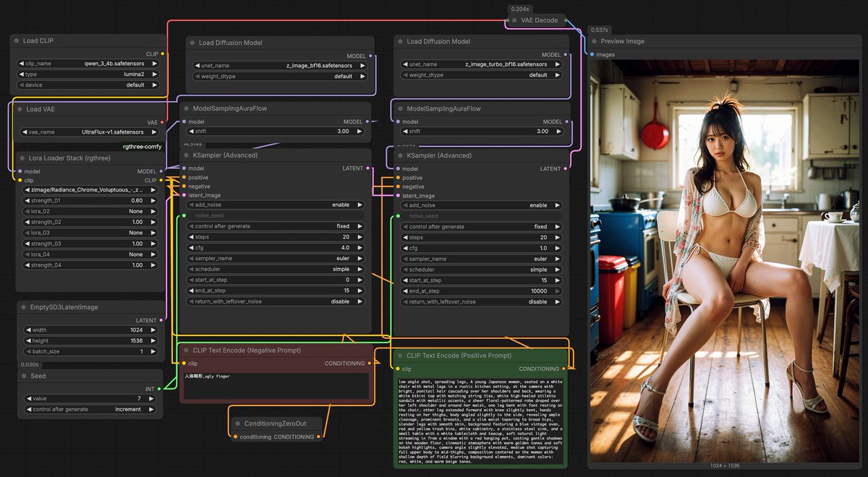
Task: Click the VAE output socket on Load VAE
Action: [162, 123]
